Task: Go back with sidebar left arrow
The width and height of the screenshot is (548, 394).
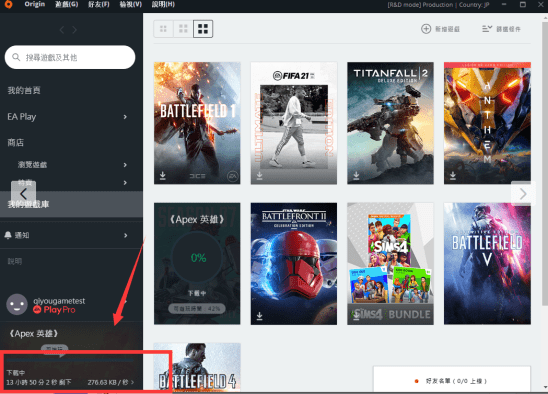Action: tap(62, 30)
